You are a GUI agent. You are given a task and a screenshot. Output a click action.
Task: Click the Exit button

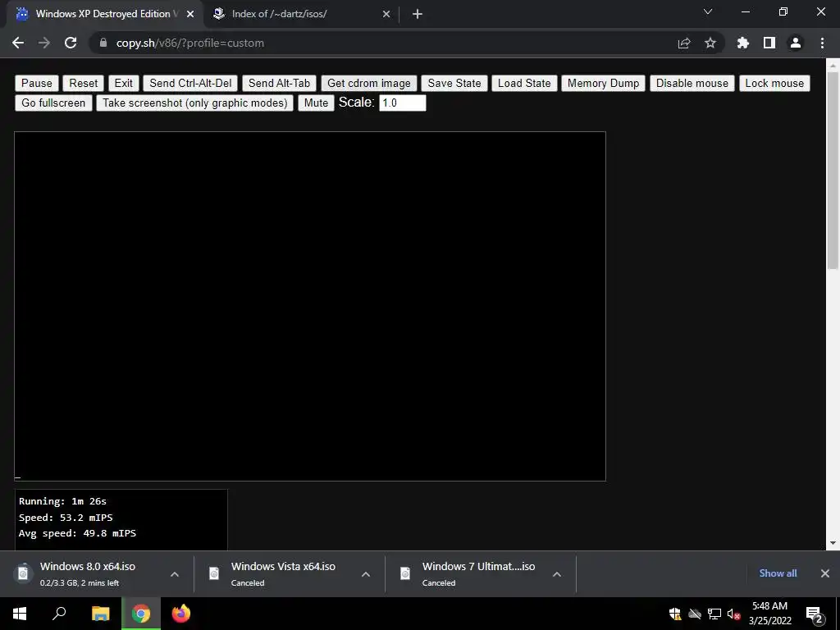[124, 83]
